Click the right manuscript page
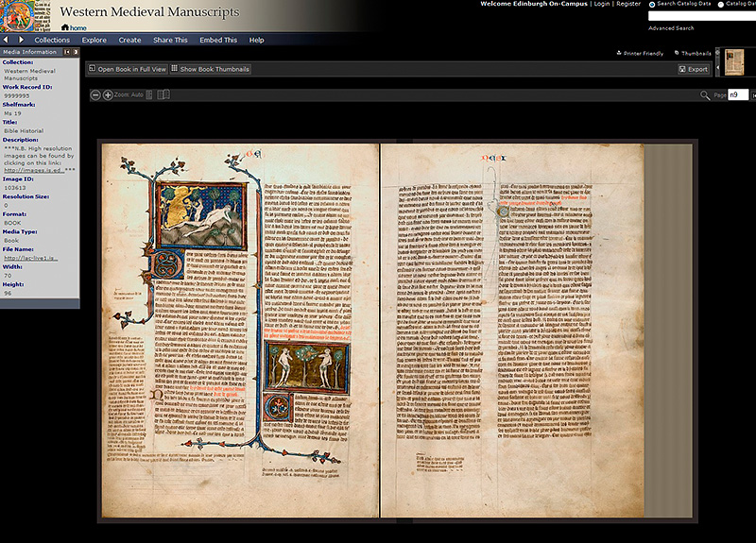 512,331
